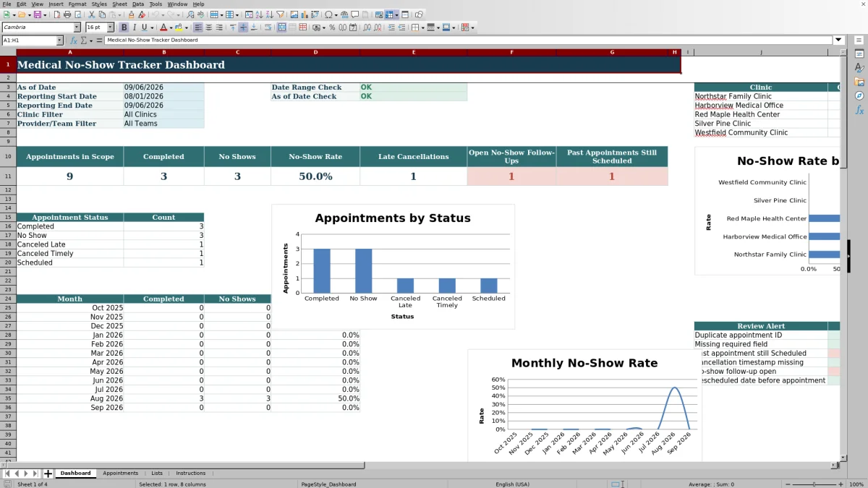
Task: Click the Undo arrow icon
Action: tap(156, 14)
